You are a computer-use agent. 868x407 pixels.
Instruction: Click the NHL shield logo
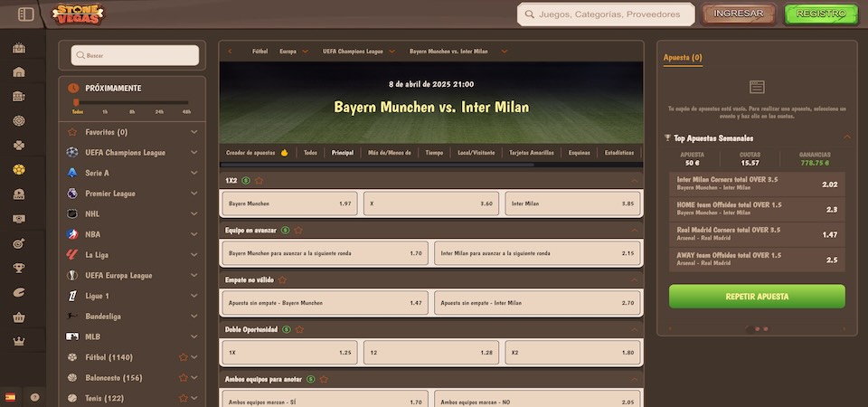point(72,213)
